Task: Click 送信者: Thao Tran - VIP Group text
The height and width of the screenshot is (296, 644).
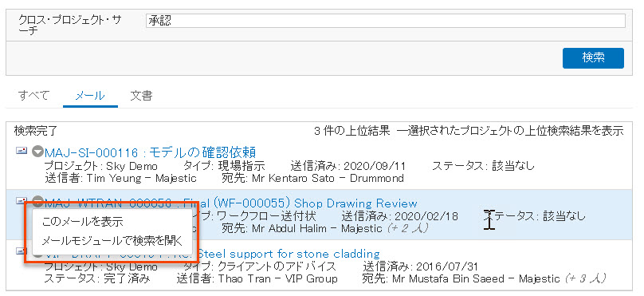Action: (x=257, y=278)
